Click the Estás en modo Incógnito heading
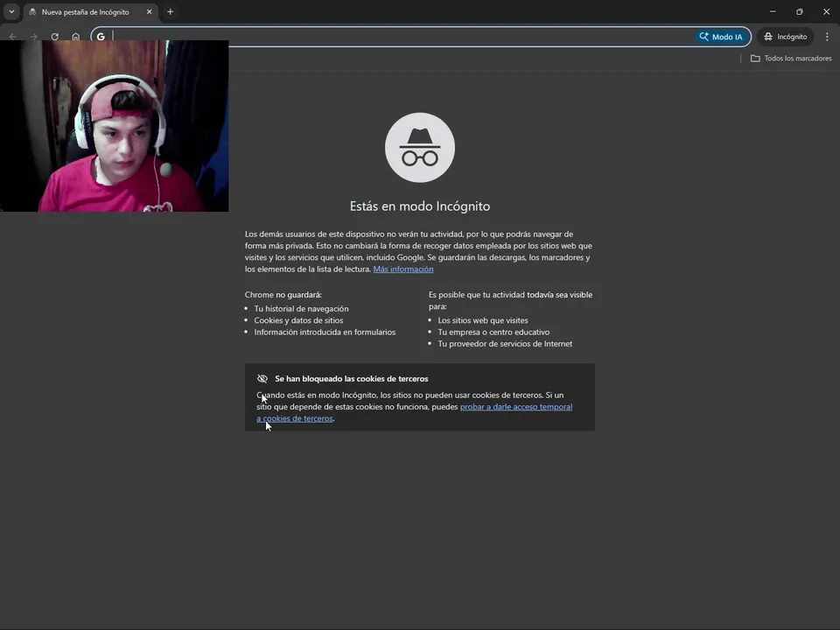The height and width of the screenshot is (630, 840). [x=420, y=206]
